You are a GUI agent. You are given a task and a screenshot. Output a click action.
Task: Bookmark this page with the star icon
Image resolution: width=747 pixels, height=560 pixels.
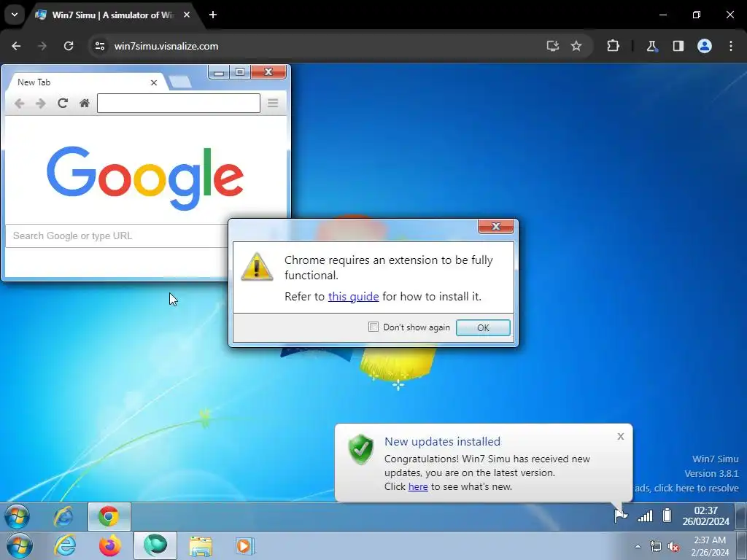(x=576, y=46)
